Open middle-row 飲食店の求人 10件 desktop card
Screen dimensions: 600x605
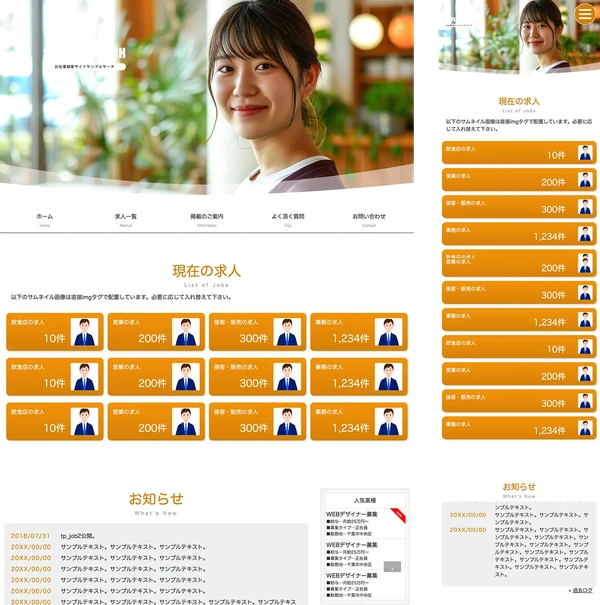coord(55,377)
